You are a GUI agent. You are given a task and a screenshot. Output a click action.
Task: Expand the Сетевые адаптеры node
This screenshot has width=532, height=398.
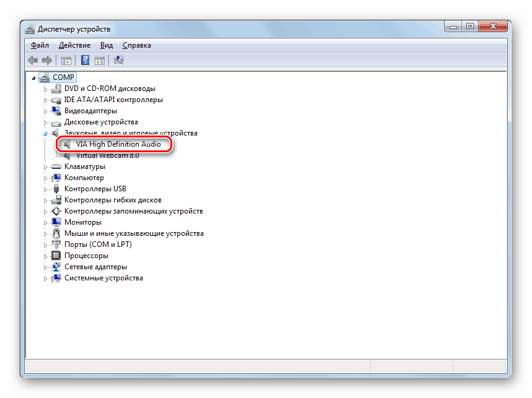click(45, 267)
